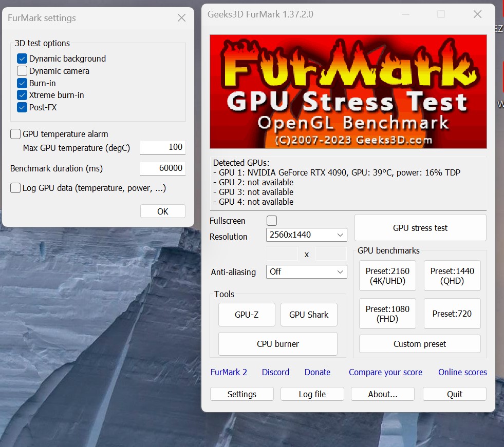Enable Log GPU data checkbox

[15, 188]
